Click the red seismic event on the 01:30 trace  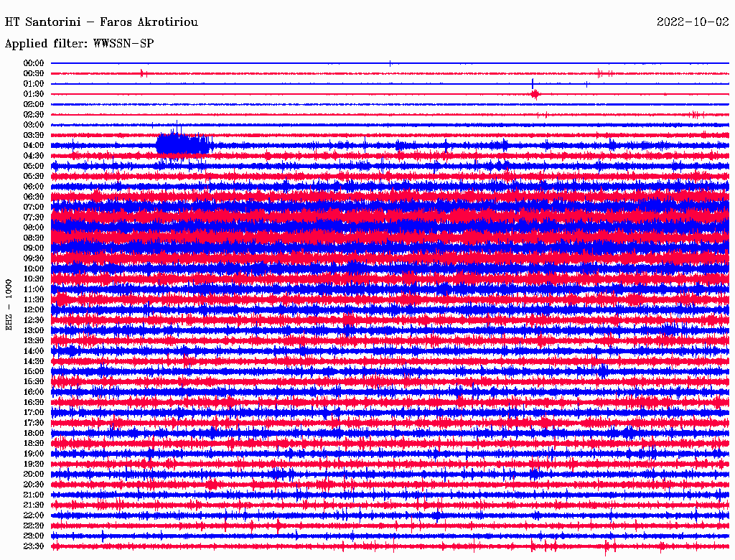(535, 94)
